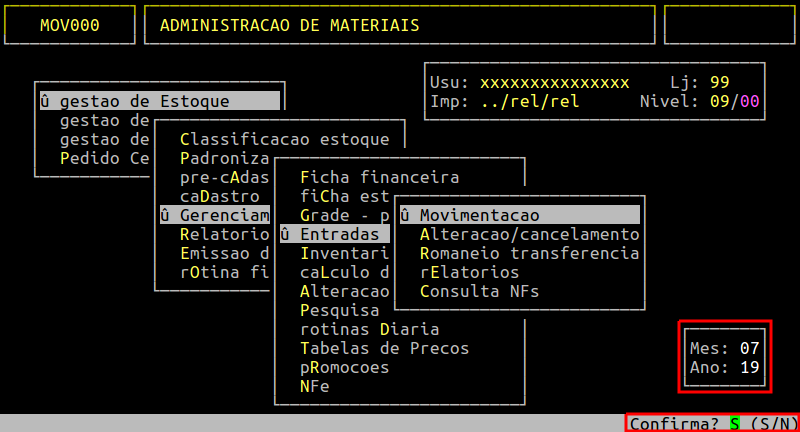Click the Pesquisa menu item

pos(339,310)
